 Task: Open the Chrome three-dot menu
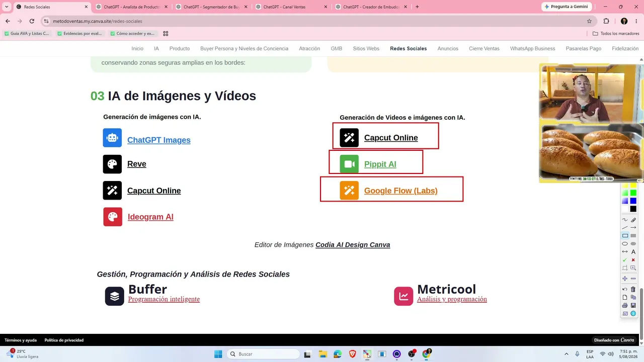[x=636, y=21]
